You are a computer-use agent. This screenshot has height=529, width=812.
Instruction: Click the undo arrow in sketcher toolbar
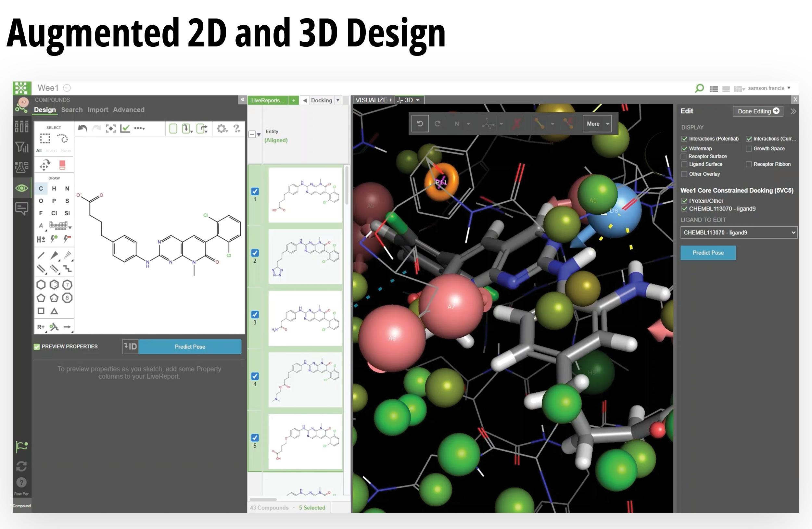(x=82, y=128)
